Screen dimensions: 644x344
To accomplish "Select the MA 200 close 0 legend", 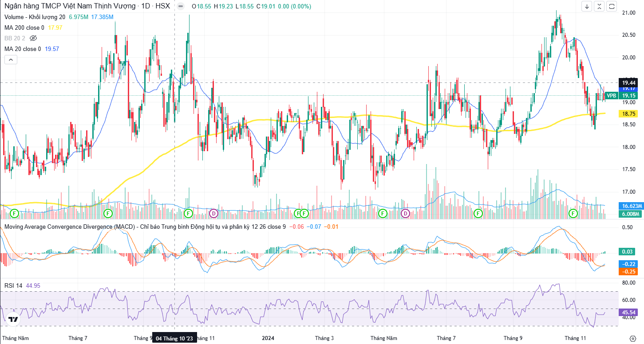I will pos(24,27).
